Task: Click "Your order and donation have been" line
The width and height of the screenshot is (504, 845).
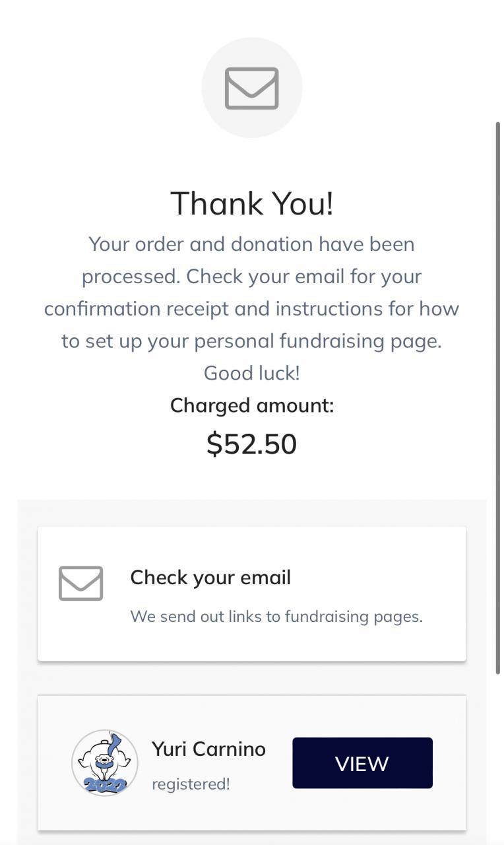Action: click(x=251, y=244)
